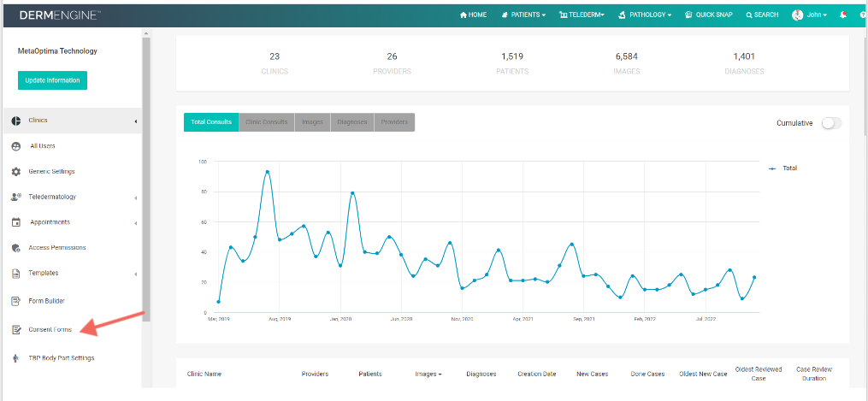868x401 pixels.
Task: Click the sidebar vertical scrollbar
Action: click(146, 177)
